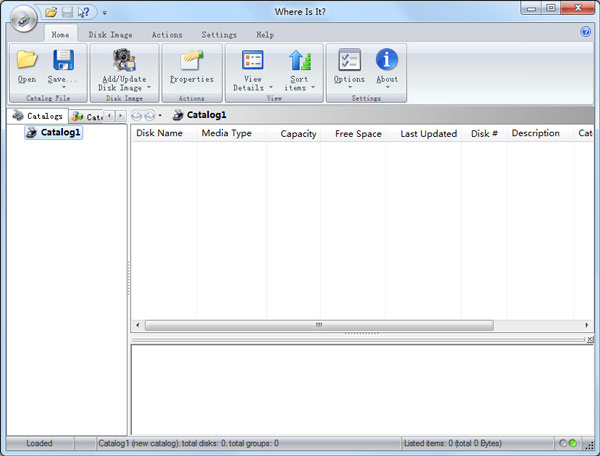600x456 pixels.
Task: Click the horizontal scrollbar left arrow
Action: [x=138, y=325]
